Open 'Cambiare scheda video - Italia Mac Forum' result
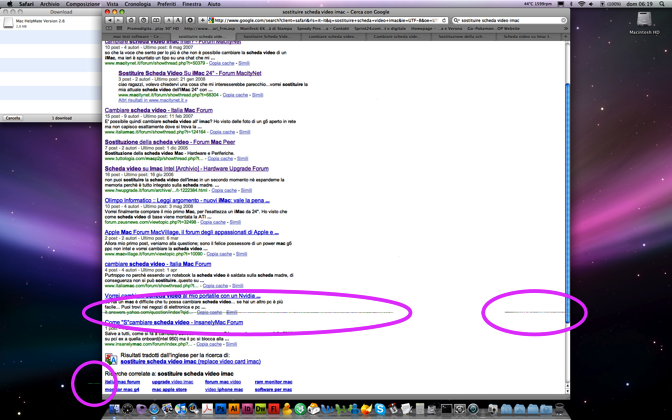The image size is (672, 420). click(159, 110)
